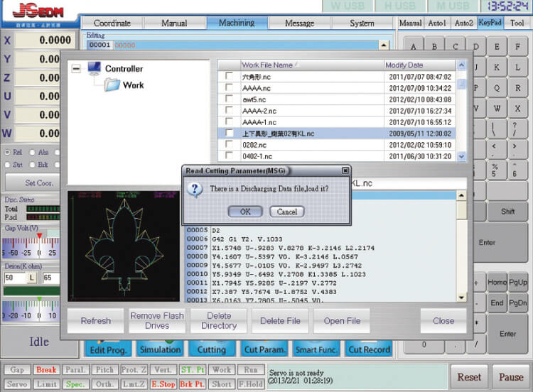This screenshot has height=392, width=533.
Task: Collapse the Controller tree node
Action: point(77,69)
